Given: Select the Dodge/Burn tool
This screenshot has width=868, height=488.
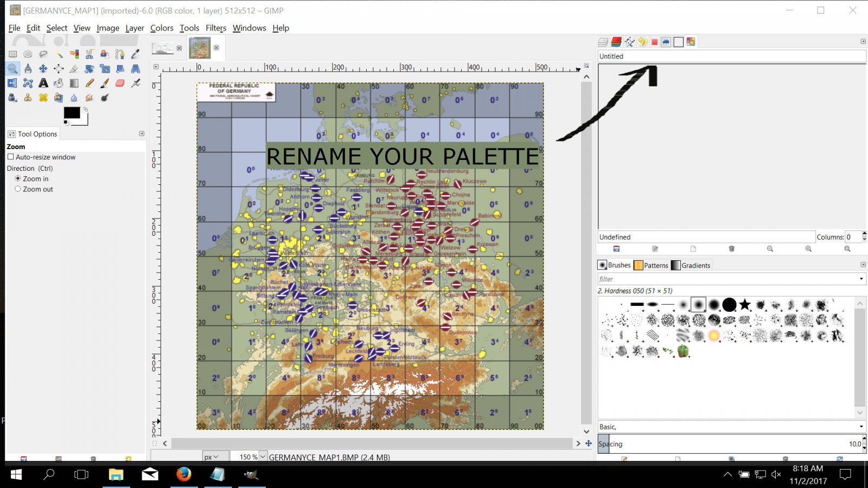Looking at the screenshot, I should (105, 98).
